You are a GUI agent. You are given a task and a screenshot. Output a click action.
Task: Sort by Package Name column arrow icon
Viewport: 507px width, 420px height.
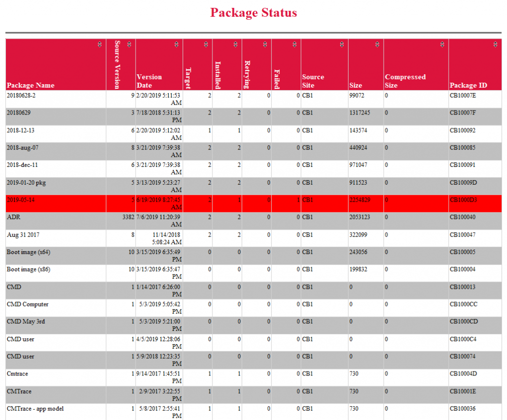[x=100, y=45]
